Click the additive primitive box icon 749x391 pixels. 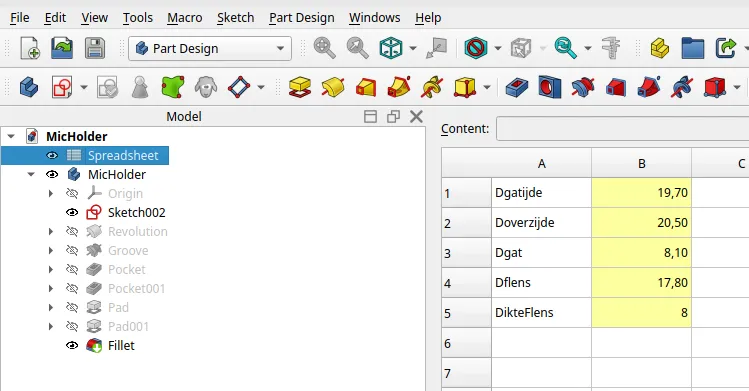[465, 87]
